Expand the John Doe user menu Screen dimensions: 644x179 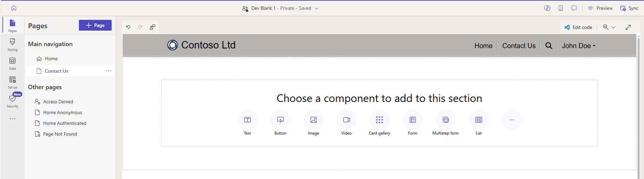click(578, 46)
